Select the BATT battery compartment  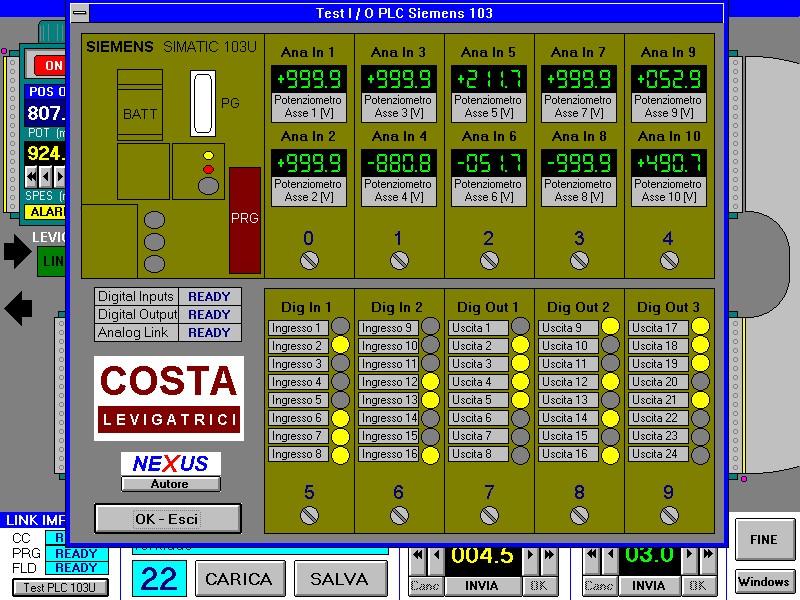(140, 105)
